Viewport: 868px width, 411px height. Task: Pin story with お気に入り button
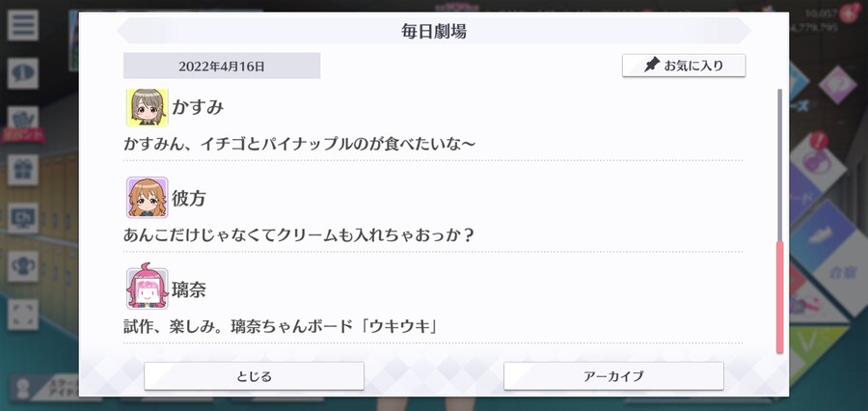click(x=684, y=66)
